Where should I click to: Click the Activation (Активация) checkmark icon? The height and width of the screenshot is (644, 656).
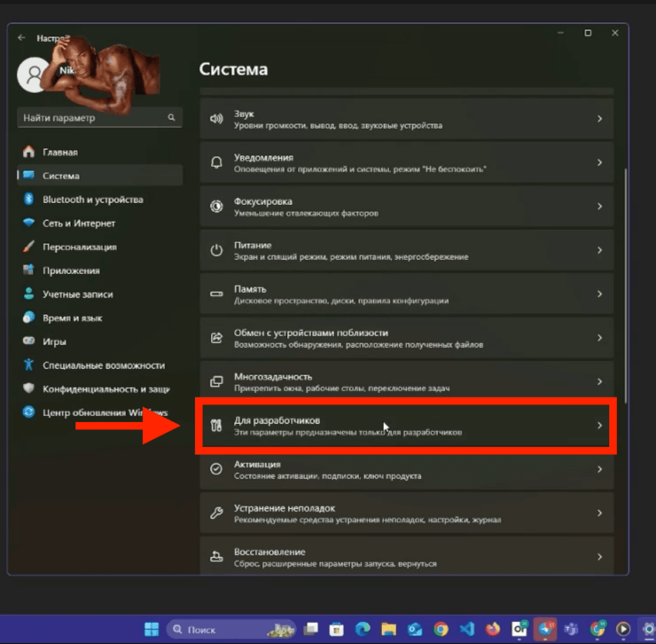pos(215,469)
